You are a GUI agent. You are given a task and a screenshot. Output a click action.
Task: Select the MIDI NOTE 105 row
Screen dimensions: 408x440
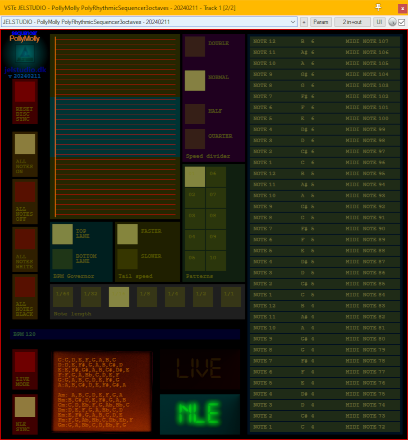(325, 63)
